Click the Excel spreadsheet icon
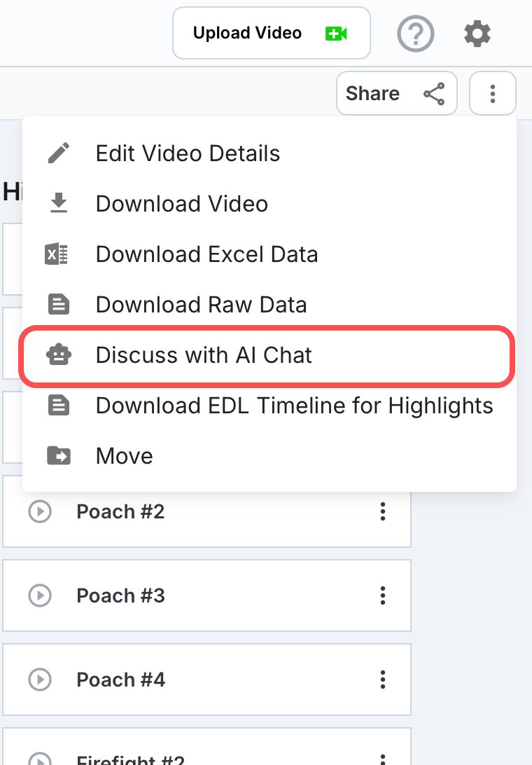Image resolution: width=532 pixels, height=765 pixels. (57, 254)
